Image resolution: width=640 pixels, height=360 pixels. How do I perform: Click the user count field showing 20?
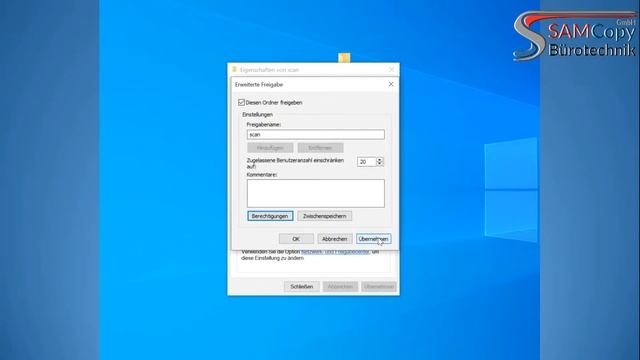coord(367,162)
